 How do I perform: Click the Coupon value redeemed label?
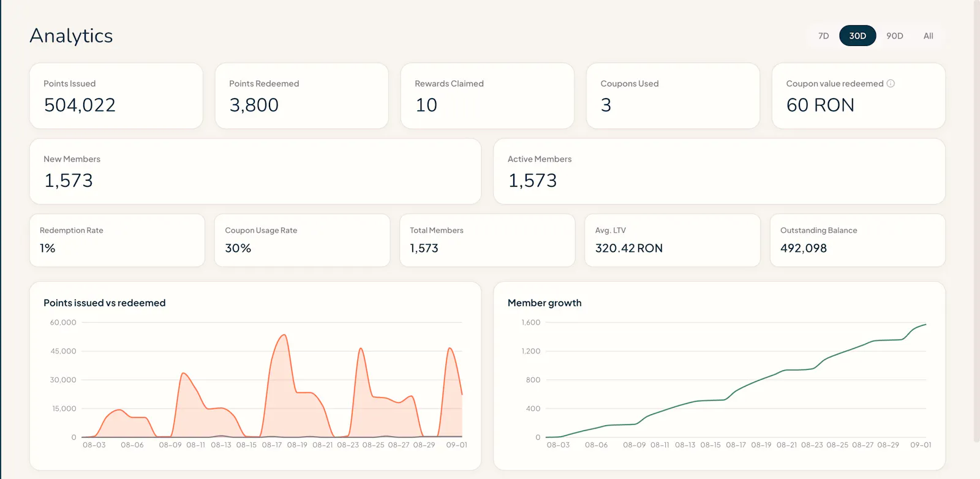[835, 83]
